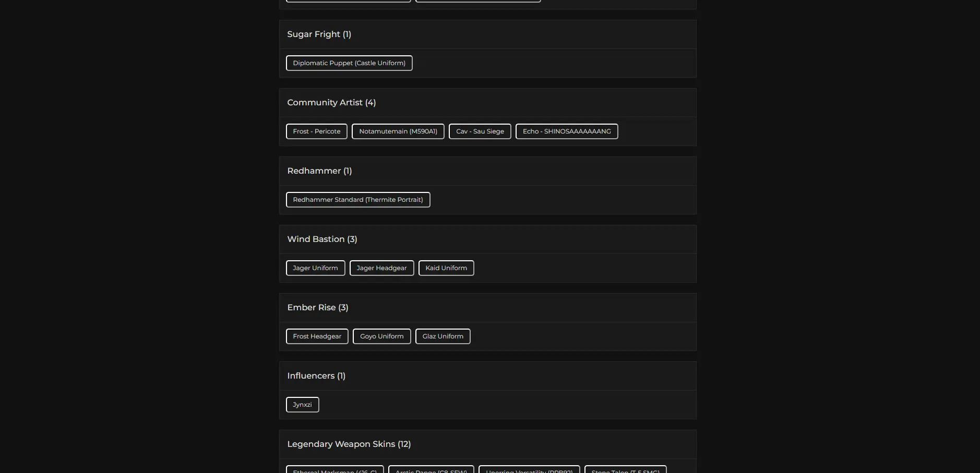The width and height of the screenshot is (980, 473).
Task: Select the Diplomatic Puppet (Castle Uniform) tag
Action: (x=349, y=63)
